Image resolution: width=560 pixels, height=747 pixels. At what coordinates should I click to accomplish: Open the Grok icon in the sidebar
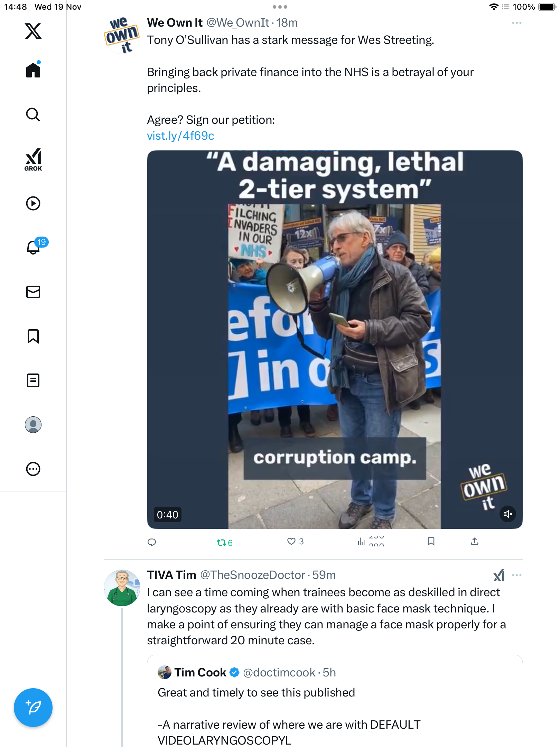[33, 160]
